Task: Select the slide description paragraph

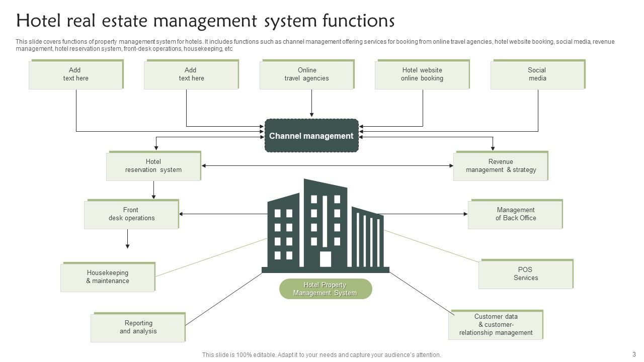Action: tap(315, 45)
